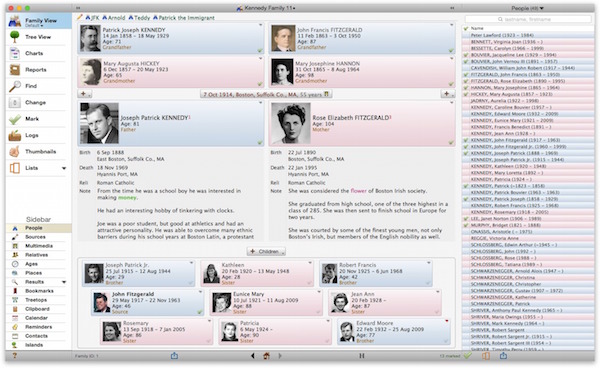Image resolution: width=600 pixels, height=368 pixels.
Task: Toggle the mark check on Patrick Joseph KENNEDY's card
Action: 260,50
